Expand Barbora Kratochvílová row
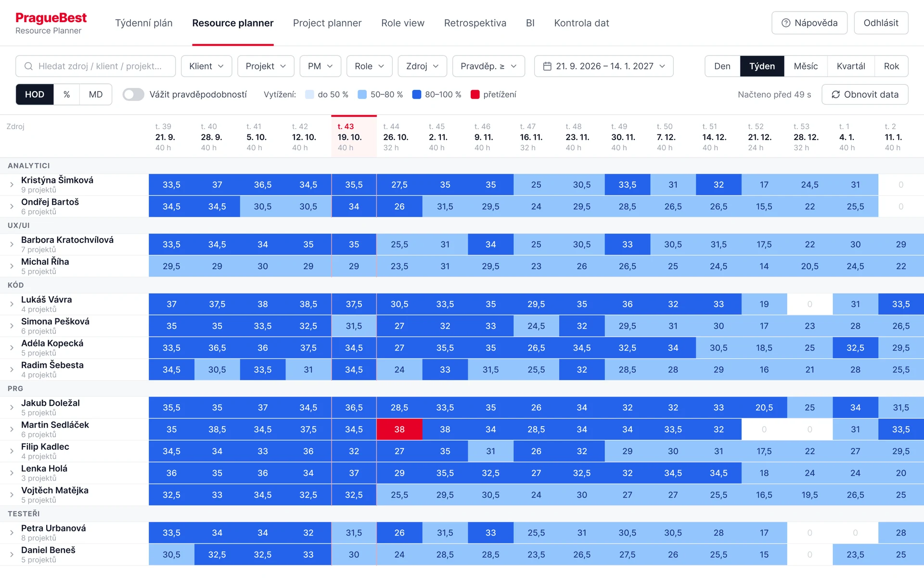 coord(12,244)
